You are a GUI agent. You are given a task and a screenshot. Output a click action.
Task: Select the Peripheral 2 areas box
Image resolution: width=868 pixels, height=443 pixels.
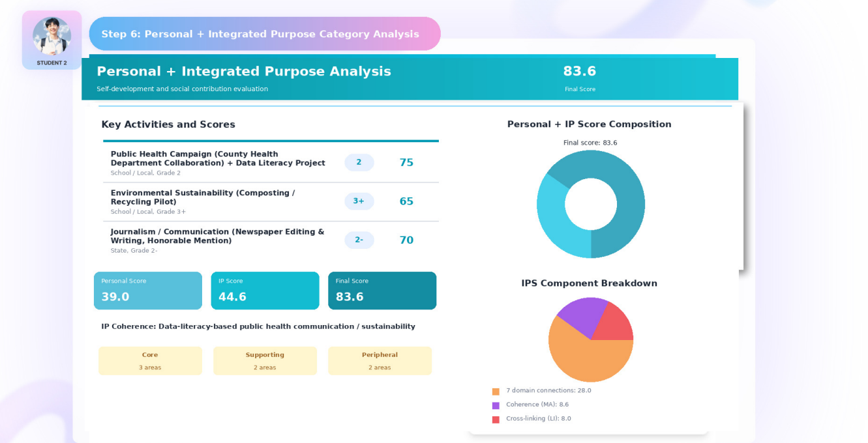point(380,361)
